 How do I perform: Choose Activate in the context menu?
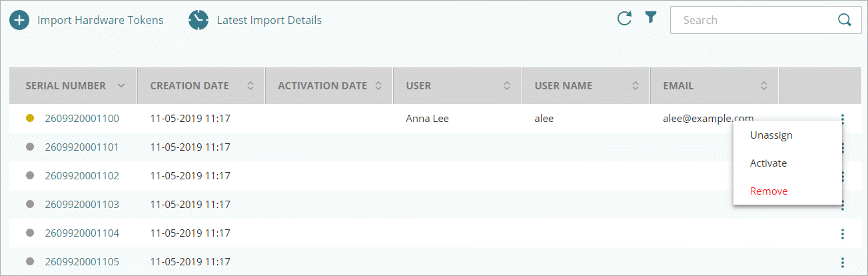[768, 163]
